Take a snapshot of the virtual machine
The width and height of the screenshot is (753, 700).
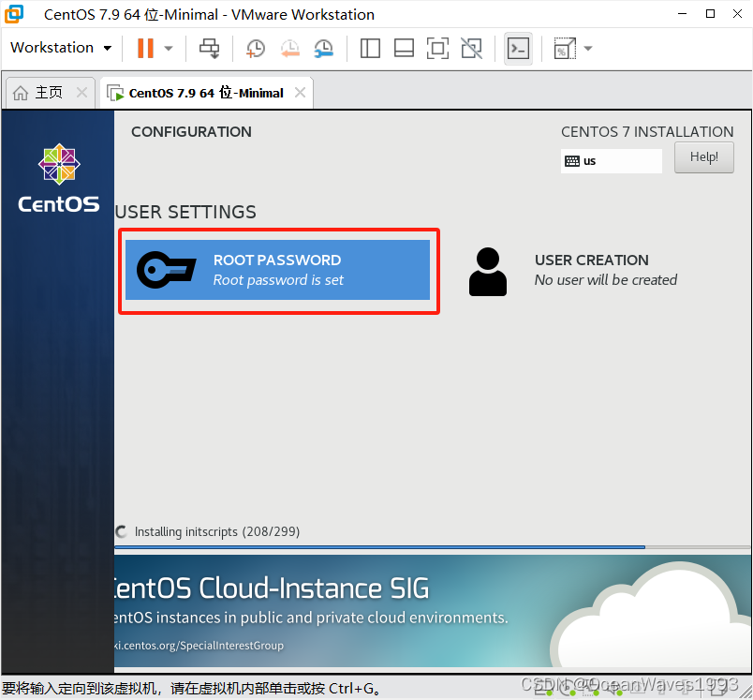tap(256, 49)
